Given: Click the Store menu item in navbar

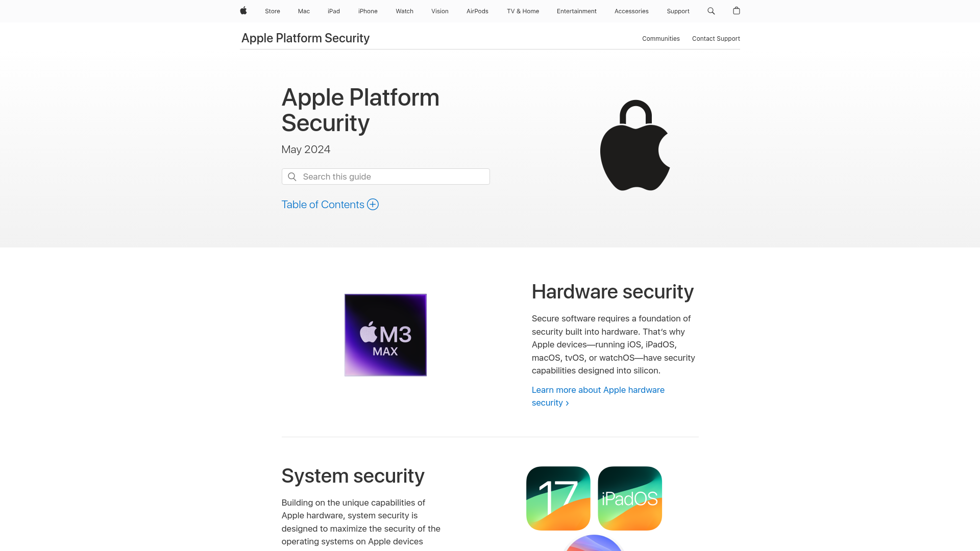Looking at the screenshot, I should 272,11.
